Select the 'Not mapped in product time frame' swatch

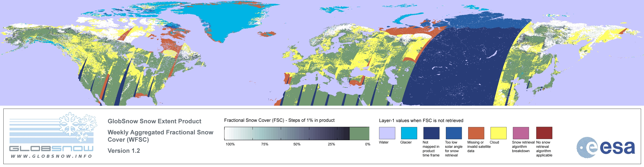[x=431, y=133]
